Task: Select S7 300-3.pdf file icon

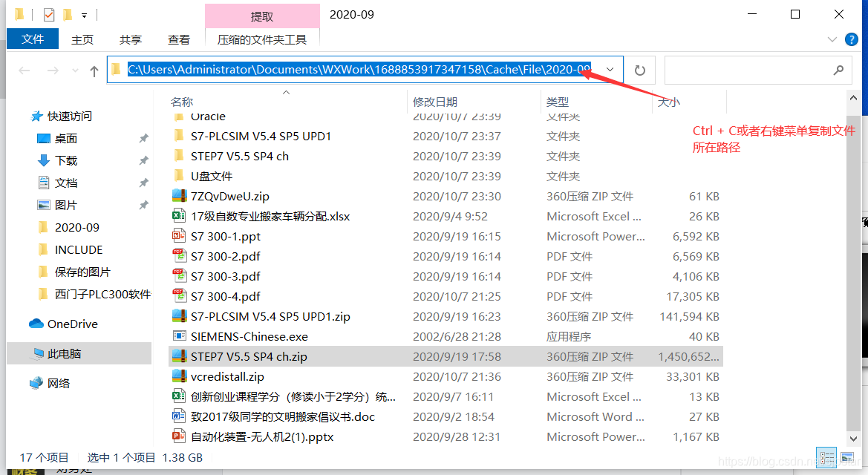Action: (179, 275)
